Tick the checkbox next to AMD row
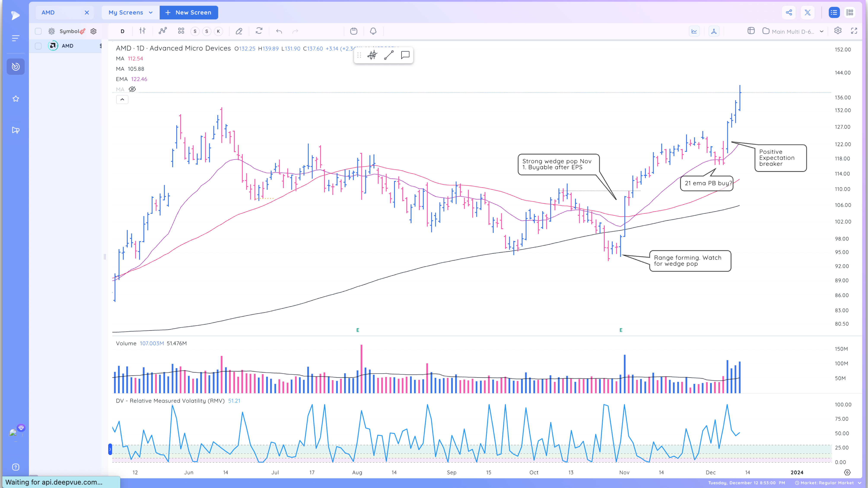868x488 pixels. click(38, 46)
